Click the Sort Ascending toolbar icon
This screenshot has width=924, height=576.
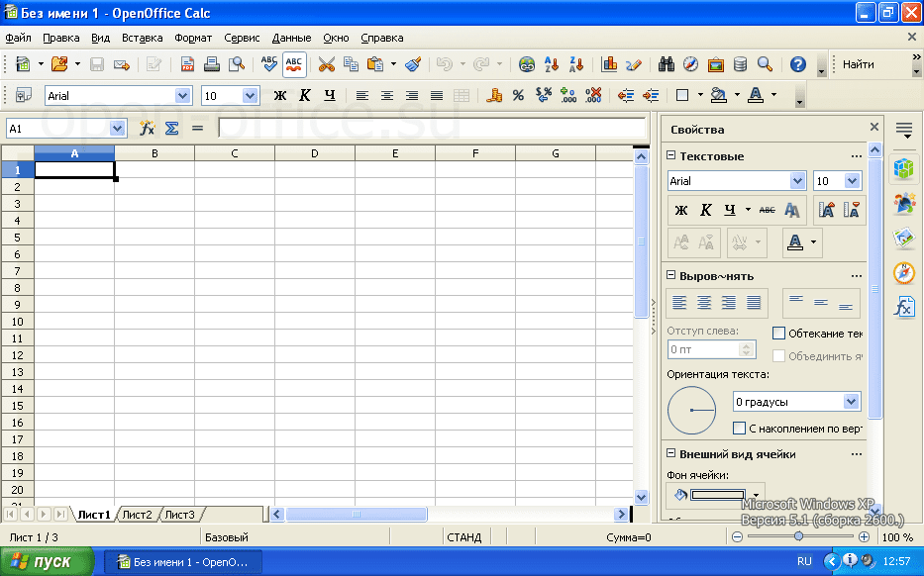[552, 64]
